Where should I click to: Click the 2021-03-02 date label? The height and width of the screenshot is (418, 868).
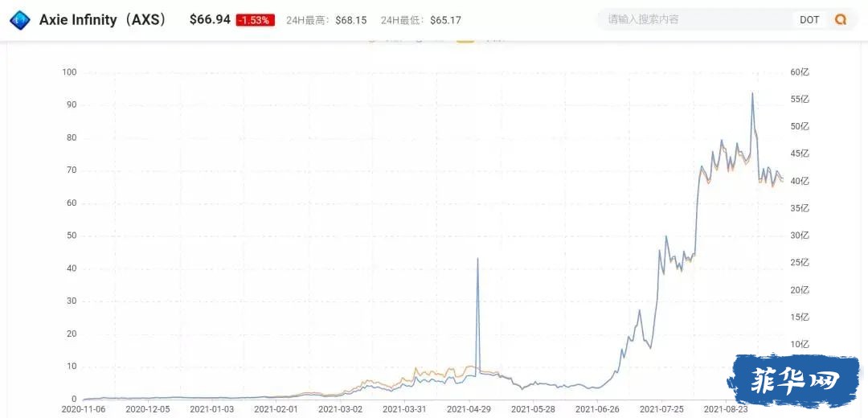[x=341, y=410]
